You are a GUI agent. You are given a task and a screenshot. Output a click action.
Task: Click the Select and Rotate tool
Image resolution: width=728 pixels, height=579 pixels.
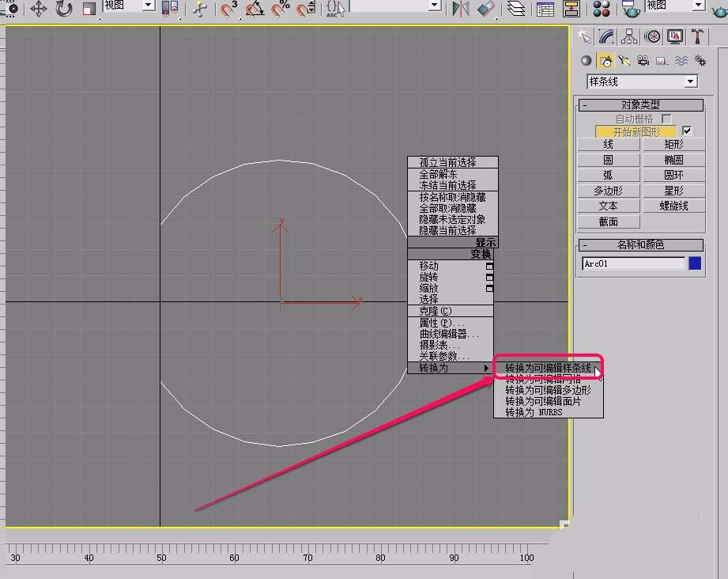click(x=64, y=9)
